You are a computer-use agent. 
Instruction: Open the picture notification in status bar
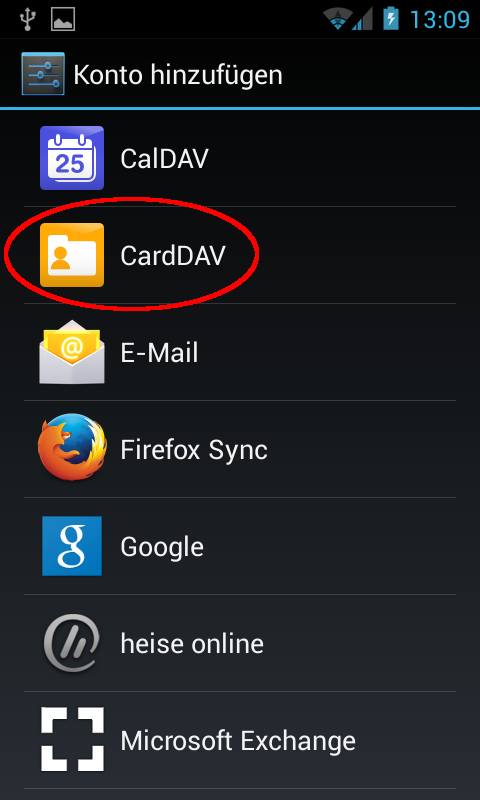coord(63,19)
